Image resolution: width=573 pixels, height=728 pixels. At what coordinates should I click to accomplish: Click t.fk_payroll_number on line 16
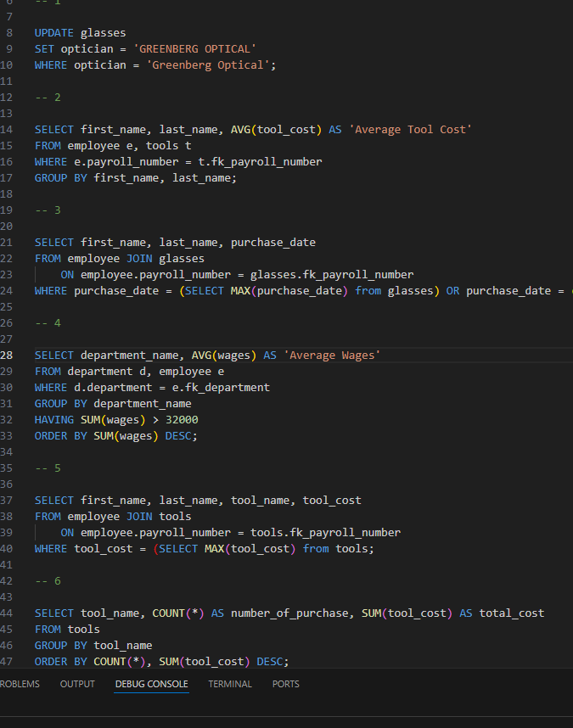pyautogui.click(x=260, y=161)
